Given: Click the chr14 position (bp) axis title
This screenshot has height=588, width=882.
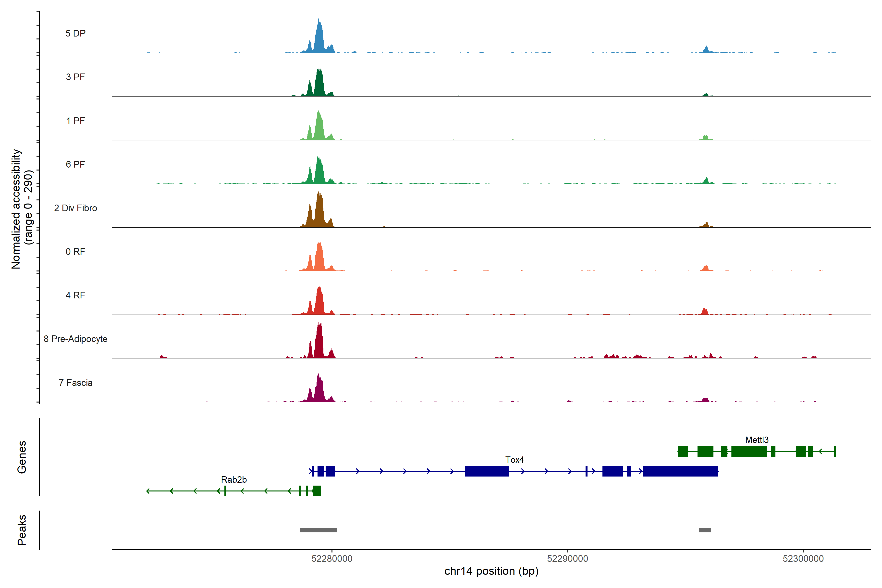Looking at the screenshot, I should [x=491, y=571].
